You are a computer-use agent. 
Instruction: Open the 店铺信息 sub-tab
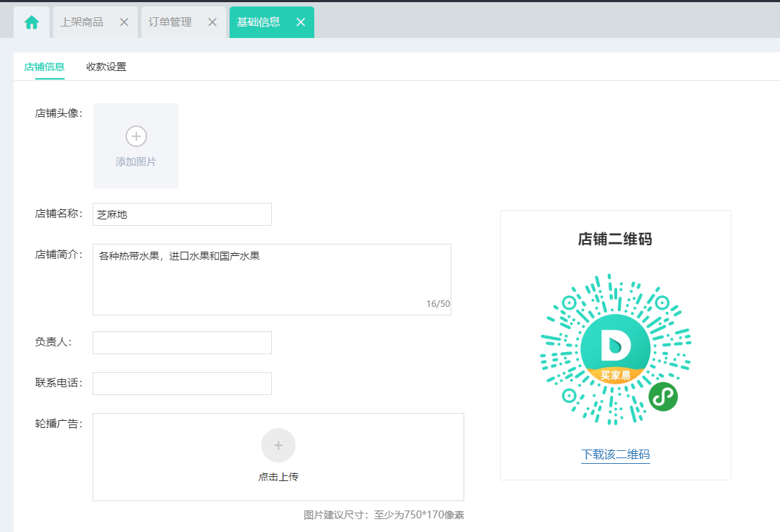coord(44,67)
